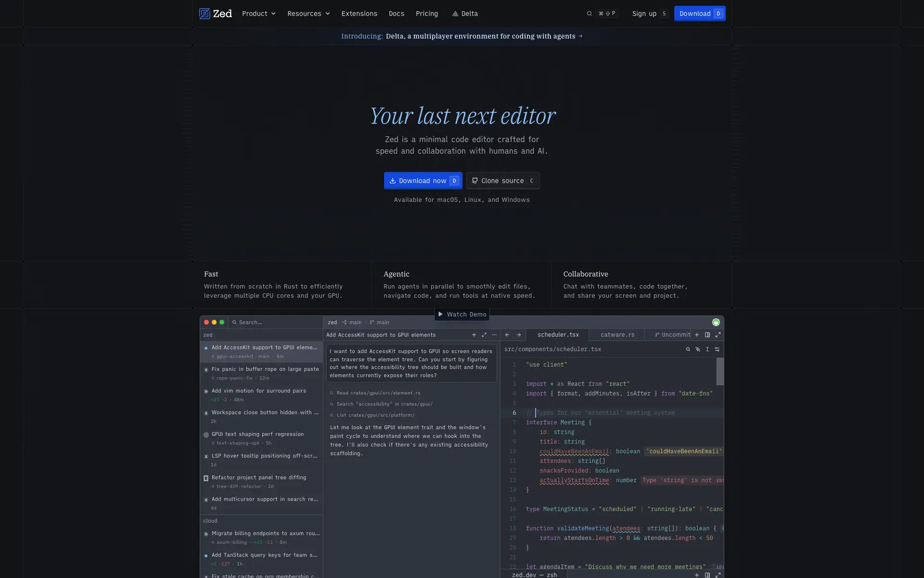The width and height of the screenshot is (924, 578).
Task: Zoom editor pane with expand icon by tabs
Action: [718, 335]
